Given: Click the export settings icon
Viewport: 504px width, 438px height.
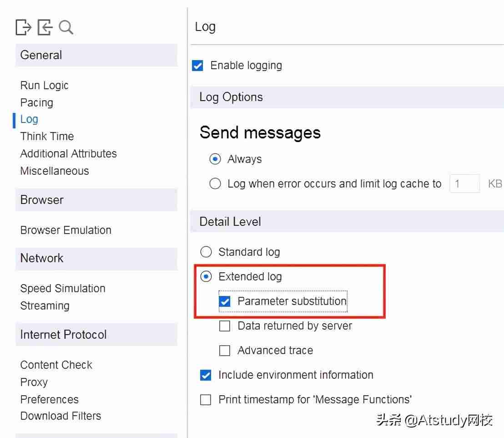Looking at the screenshot, I should 24,27.
